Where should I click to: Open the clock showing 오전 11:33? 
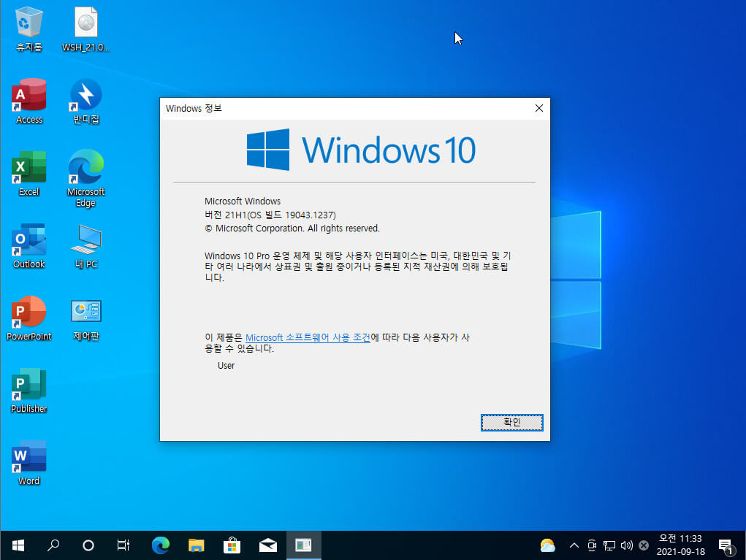click(x=680, y=545)
